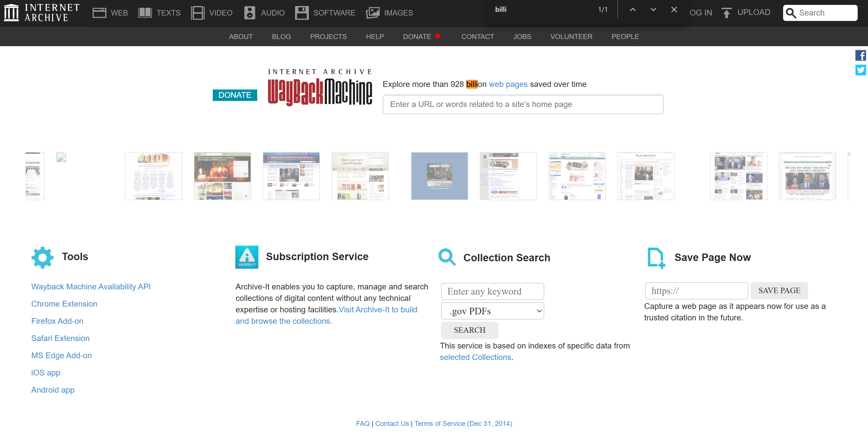Open the WEB media section
The height and width of the screenshot is (448, 868).
pyautogui.click(x=100, y=12)
